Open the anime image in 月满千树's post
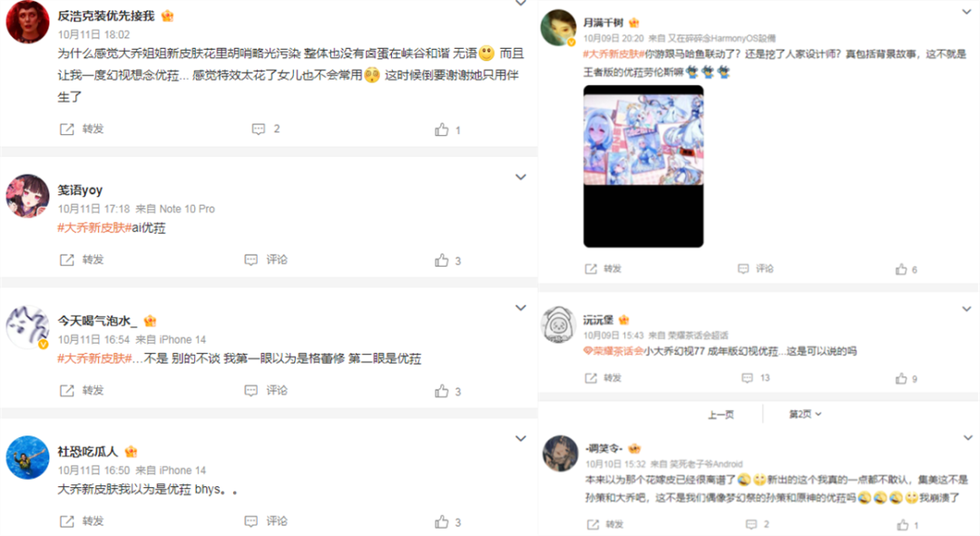Image resolution: width=980 pixels, height=536 pixels. pos(643,166)
